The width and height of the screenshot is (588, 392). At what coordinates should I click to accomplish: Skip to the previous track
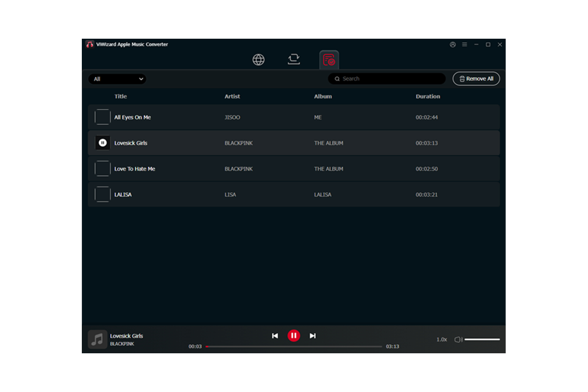275,336
